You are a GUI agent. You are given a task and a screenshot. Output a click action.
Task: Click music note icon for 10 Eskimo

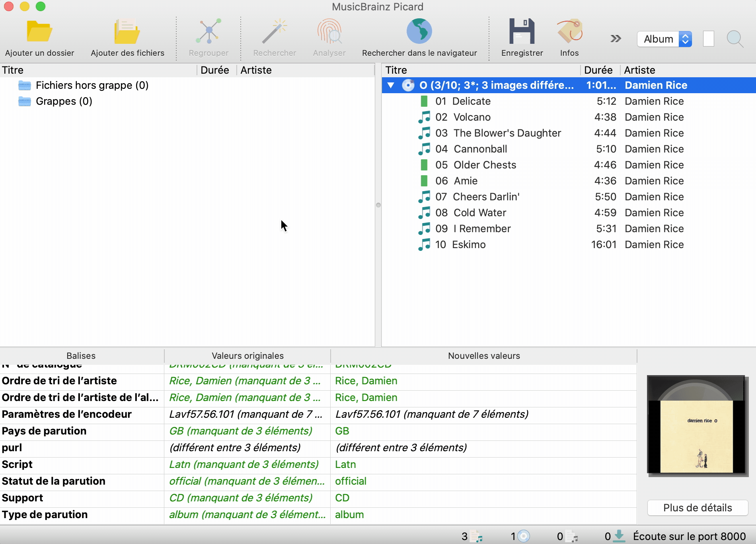tap(424, 245)
